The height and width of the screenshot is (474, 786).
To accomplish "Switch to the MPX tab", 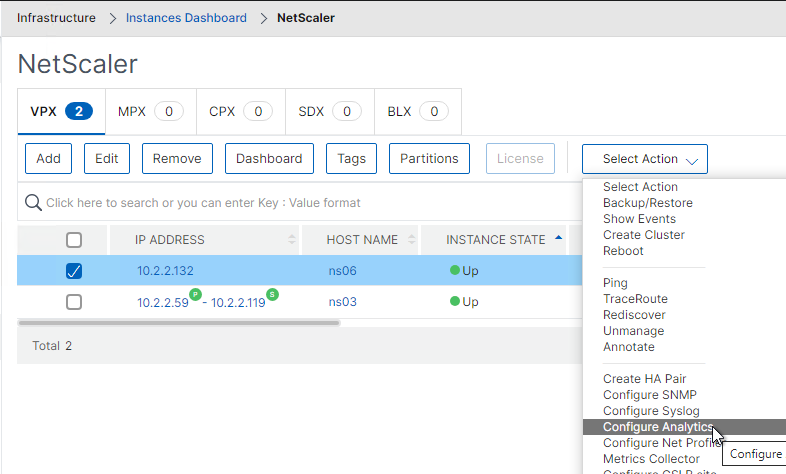I will click(151, 111).
